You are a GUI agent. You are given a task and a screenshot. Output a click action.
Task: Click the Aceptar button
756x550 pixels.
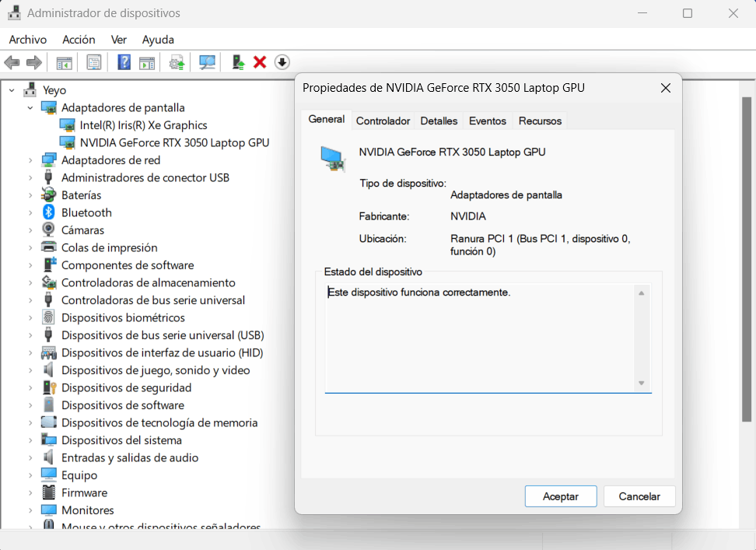pyautogui.click(x=561, y=496)
